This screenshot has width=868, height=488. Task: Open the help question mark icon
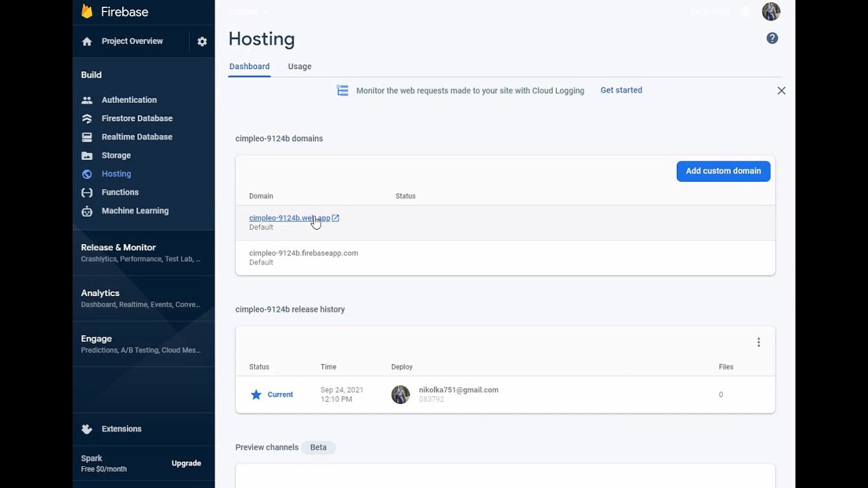pyautogui.click(x=772, y=39)
